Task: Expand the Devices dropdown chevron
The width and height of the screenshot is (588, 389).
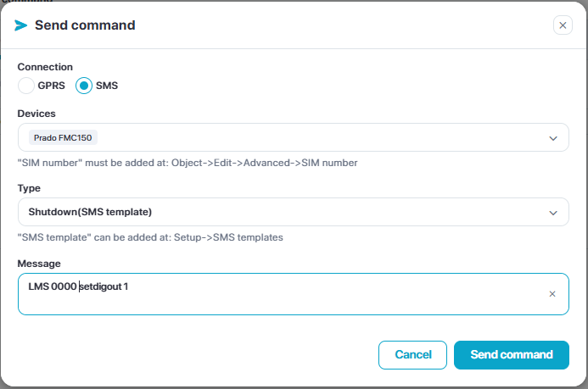Action: (x=552, y=137)
